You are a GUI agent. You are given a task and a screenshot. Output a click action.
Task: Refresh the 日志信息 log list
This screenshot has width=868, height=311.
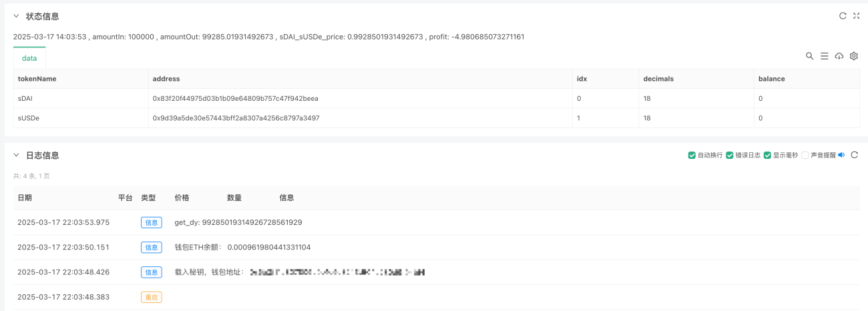click(x=854, y=155)
